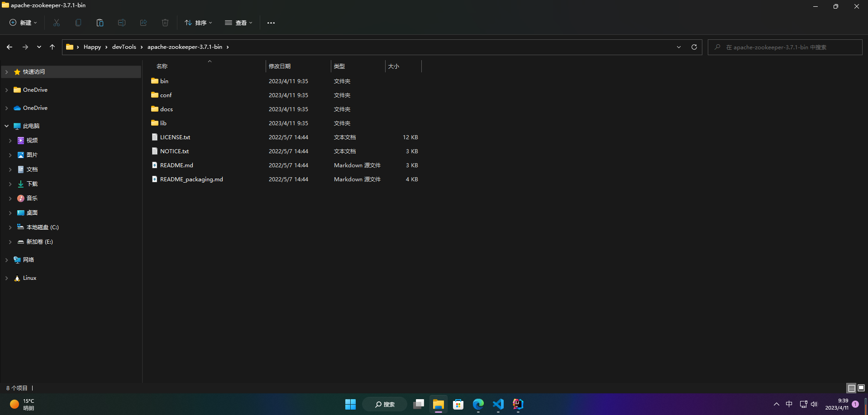The width and height of the screenshot is (868, 415).
Task: Open Visual Studio Code from taskbar
Action: (x=498, y=404)
